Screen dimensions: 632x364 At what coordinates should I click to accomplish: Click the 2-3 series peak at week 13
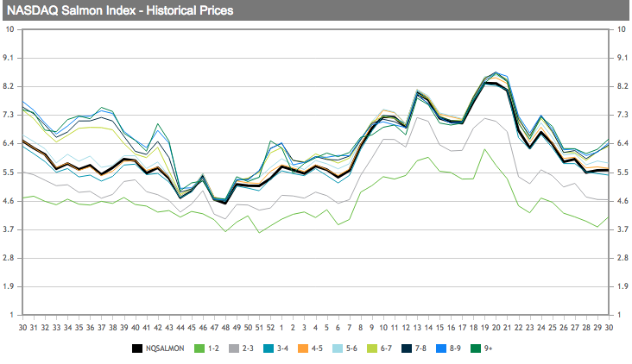[x=417, y=118]
